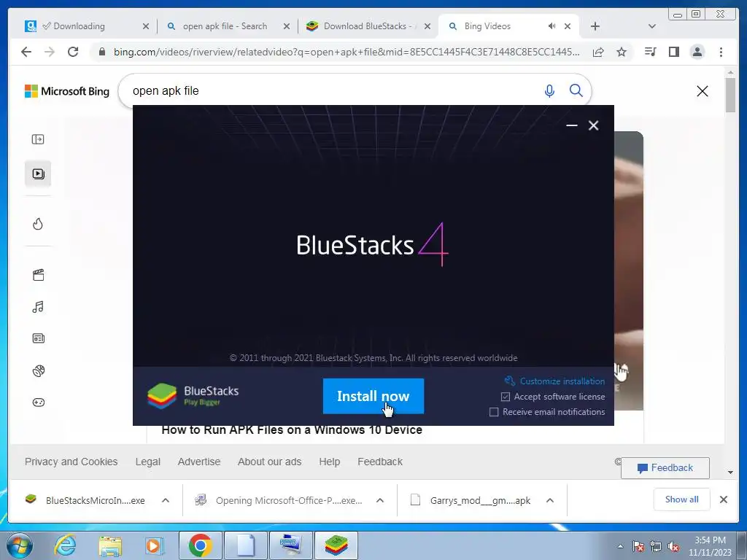
Task: Expand Microsoft-Office download options
Action: [379, 500]
